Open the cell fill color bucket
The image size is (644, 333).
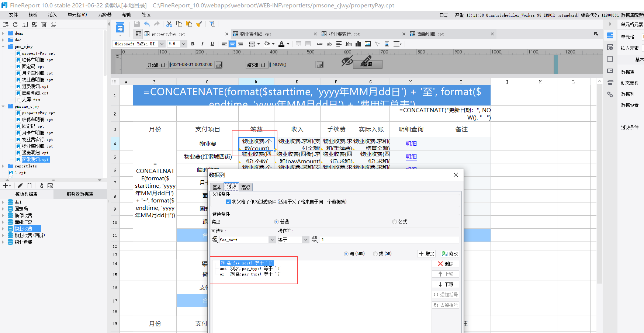pos(267,44)
